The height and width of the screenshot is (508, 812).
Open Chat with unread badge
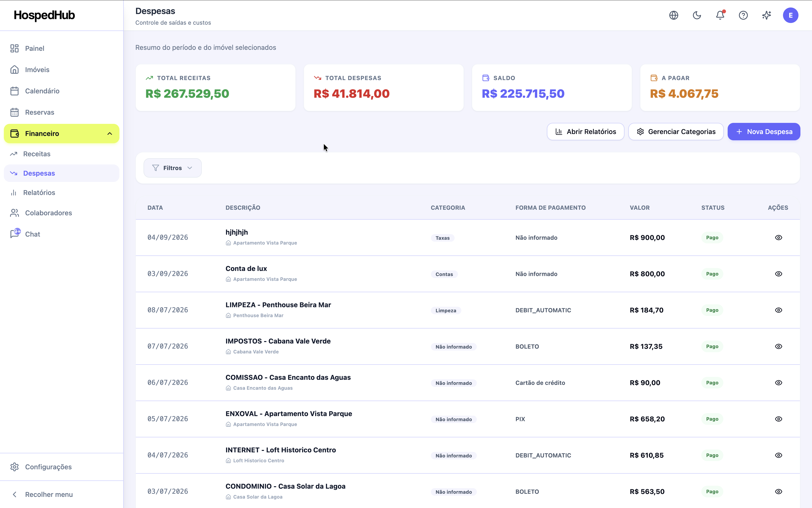point(61,234)
